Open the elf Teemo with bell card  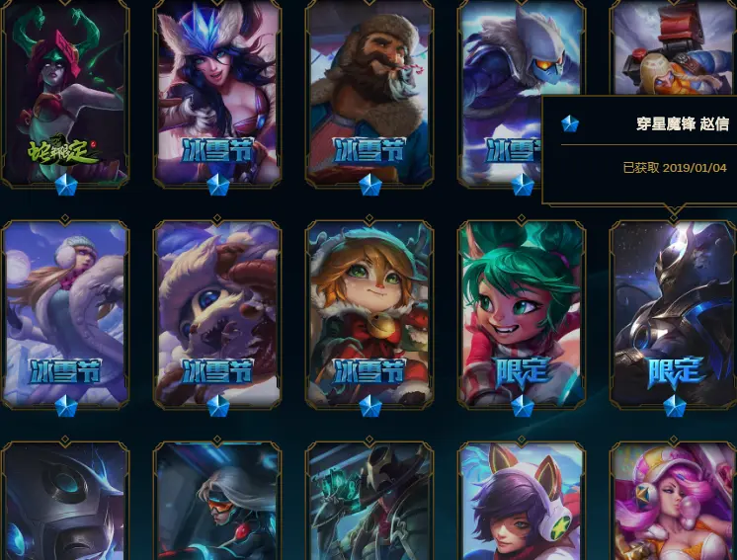tap(368, 313)
